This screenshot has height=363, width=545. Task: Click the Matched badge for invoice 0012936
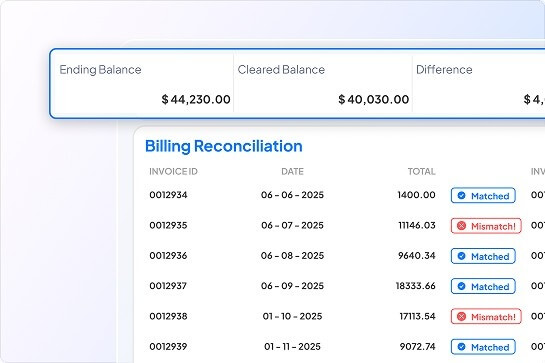(x=483, y=256)
